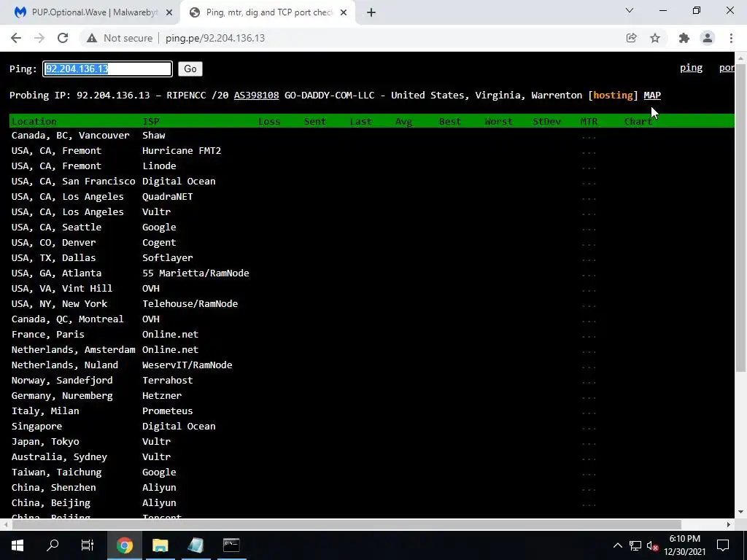Viewport: 747px width, 560px height.
Task: Open Task View on the taskbar
Action: tap(88, 545)
